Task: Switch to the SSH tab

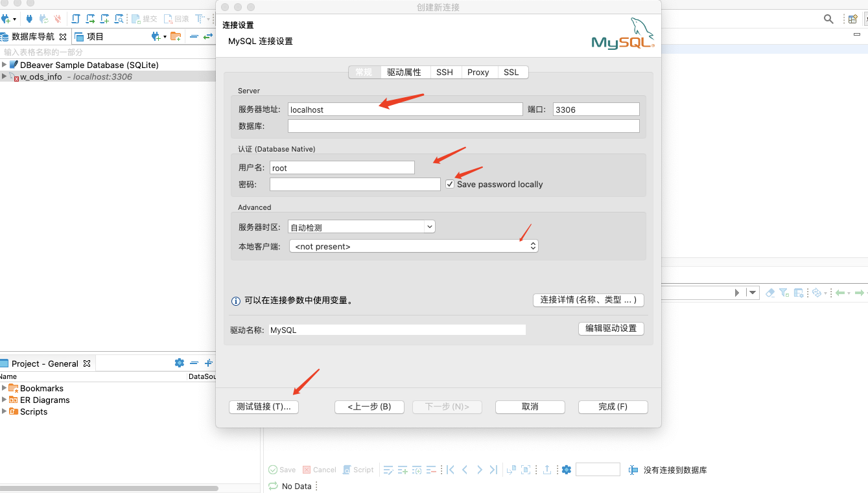Action: (x=445, y=72)
